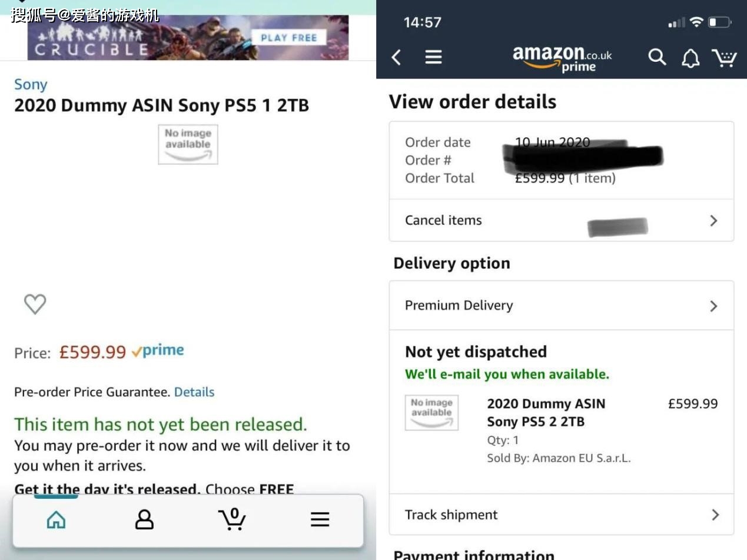Expand the Premium Delivery option
Image resolution: width=747 pixels, height=560 pixels.
coord(561,306)
